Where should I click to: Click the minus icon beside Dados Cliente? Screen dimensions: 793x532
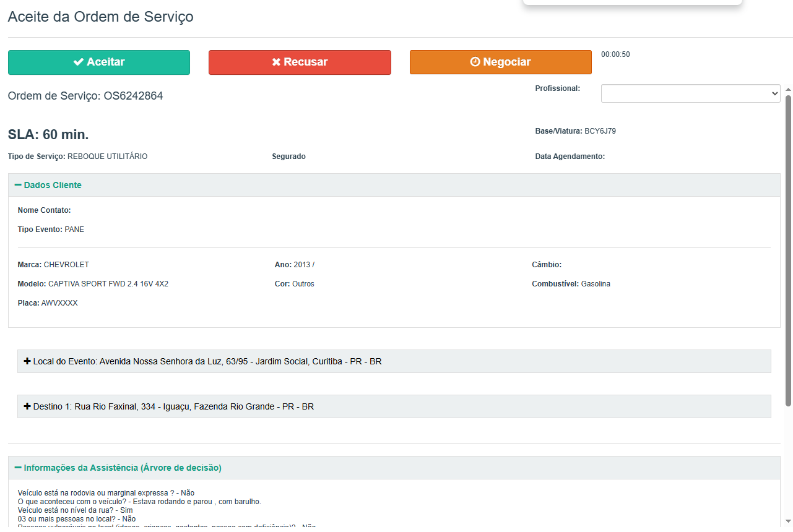(18, 186)
